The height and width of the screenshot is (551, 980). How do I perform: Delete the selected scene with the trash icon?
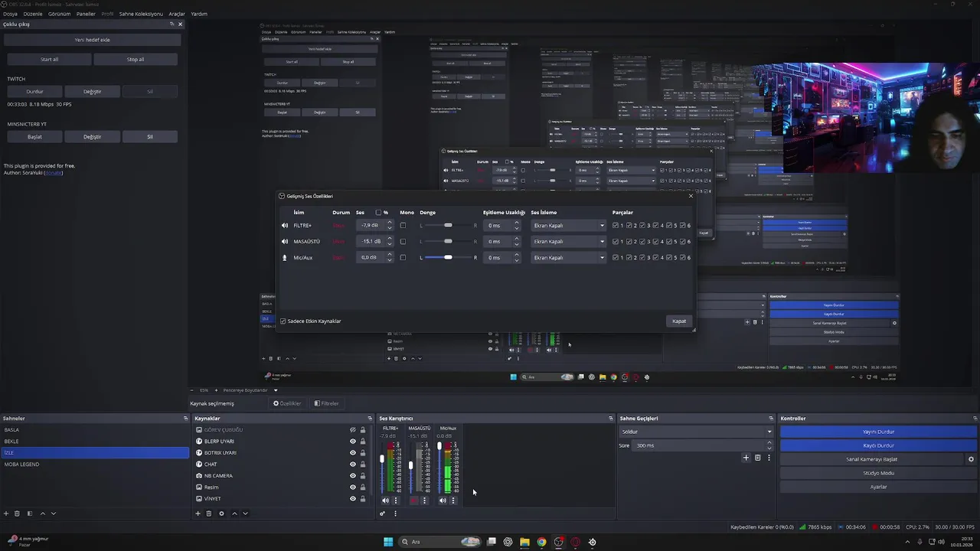(x=17, y=514)
